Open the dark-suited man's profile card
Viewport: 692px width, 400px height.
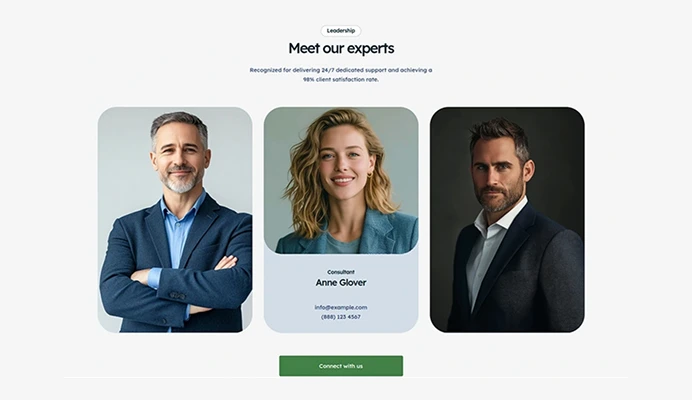point(507,219)
